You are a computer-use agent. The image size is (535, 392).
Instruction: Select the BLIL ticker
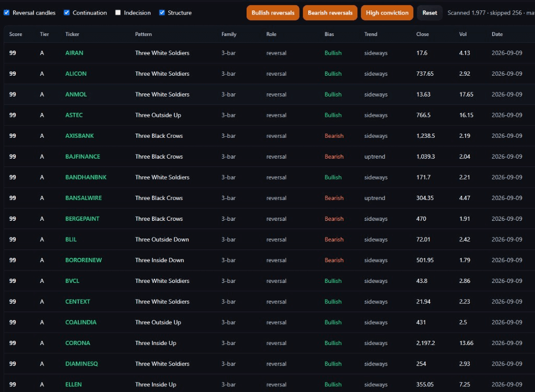pyautogui.click(x=71, y=239)
